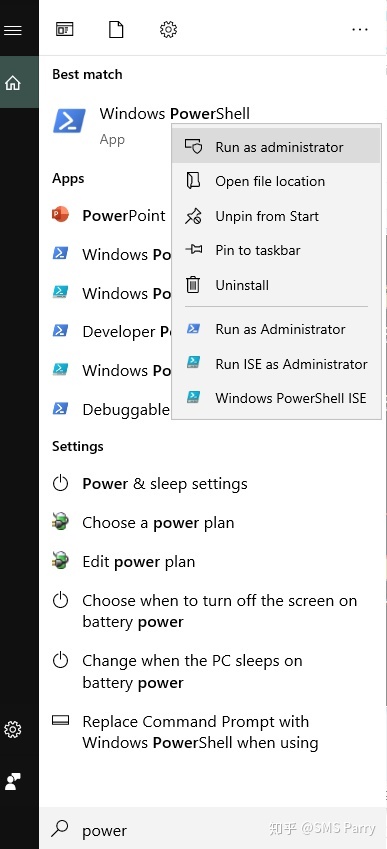Select Run ISE as Administrator
Screen dimensions: 387x849
click(x=276, y=363)
